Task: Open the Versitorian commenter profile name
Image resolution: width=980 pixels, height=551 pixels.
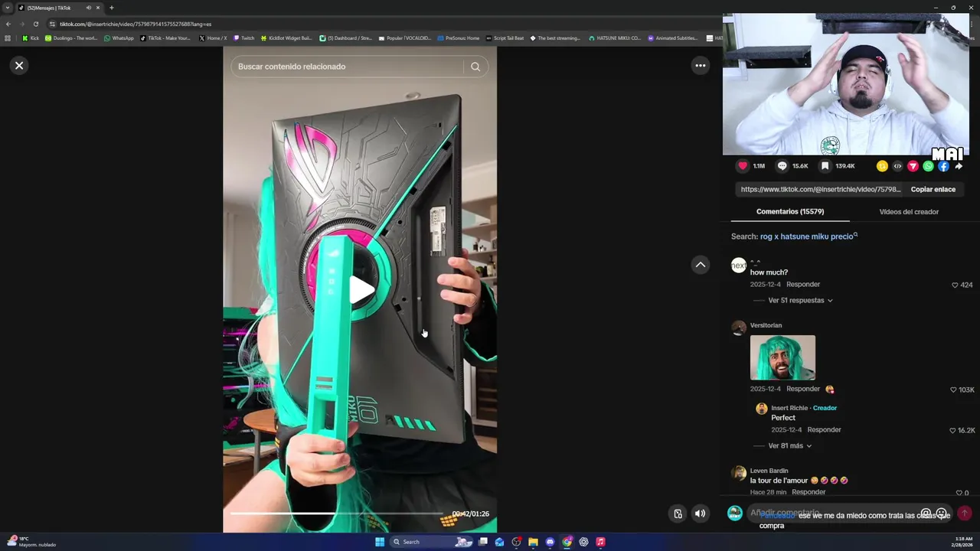Action: click(766, 325)
